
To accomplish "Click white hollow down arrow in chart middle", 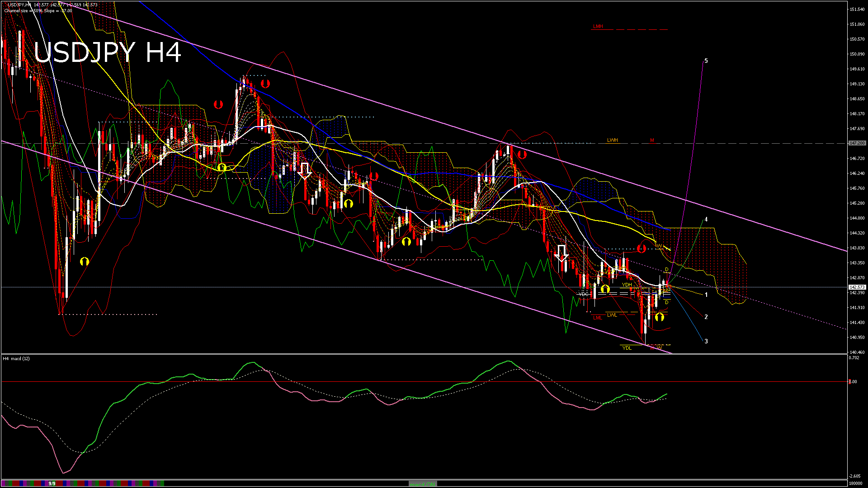I will tap(305, 171).
